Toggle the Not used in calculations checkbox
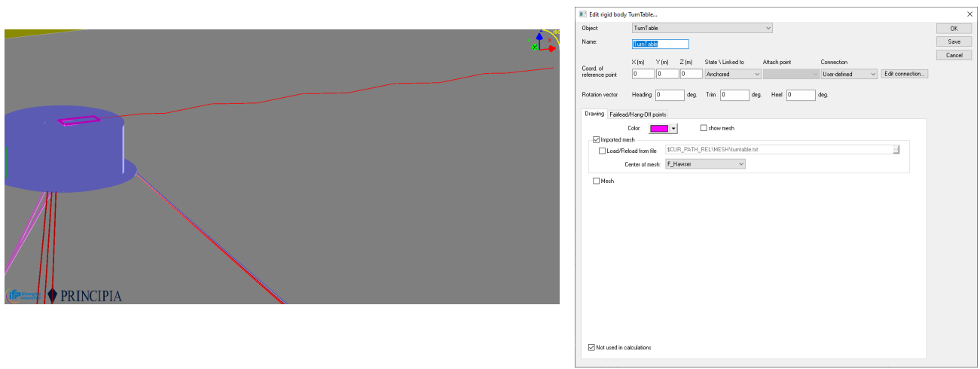This screenshot has height=369, width=980. 591,347
